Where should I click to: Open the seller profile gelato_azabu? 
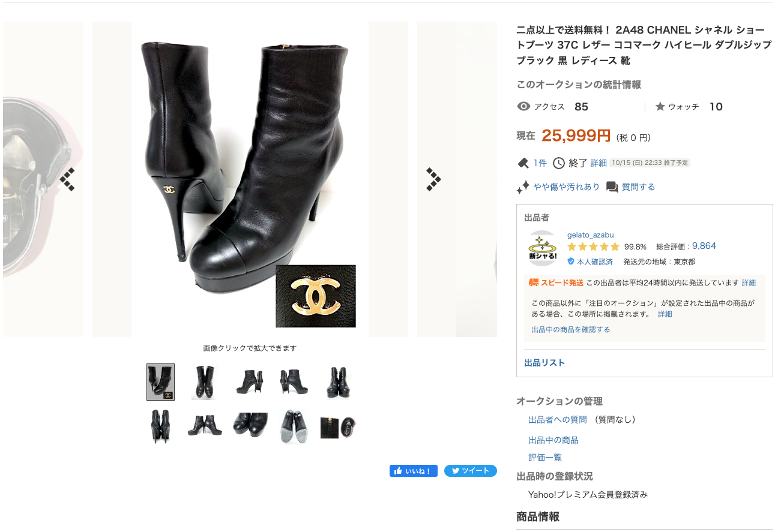click(591, 235)
